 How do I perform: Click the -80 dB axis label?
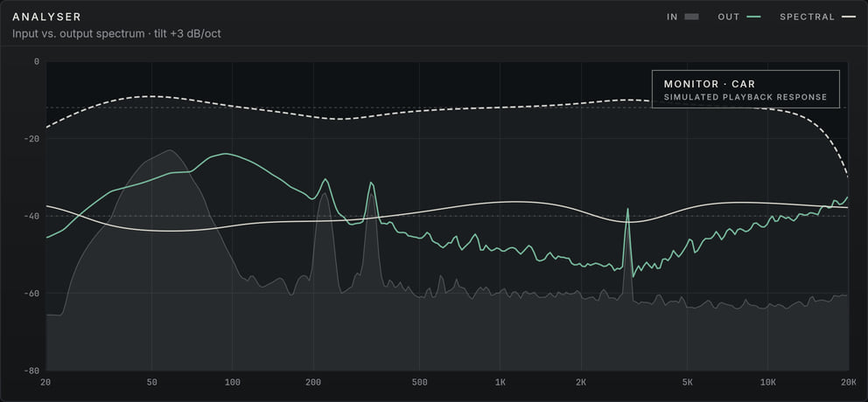33,371
